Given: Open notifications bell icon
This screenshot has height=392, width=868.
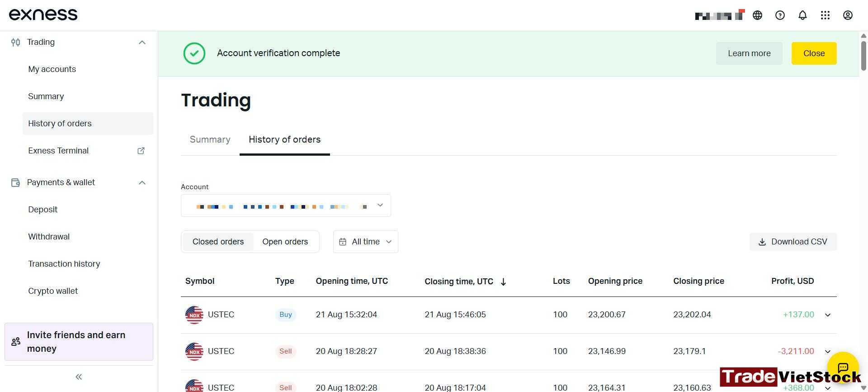Looking at the screenshot, I should [802, 15].
